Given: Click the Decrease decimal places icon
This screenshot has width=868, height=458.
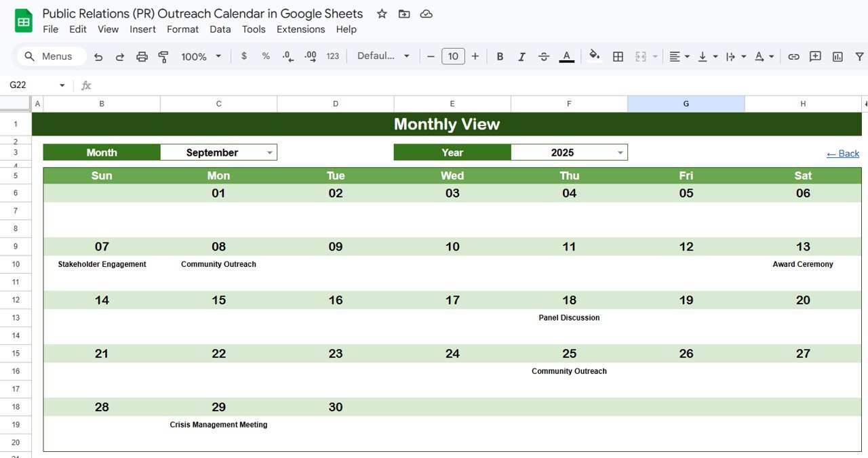Looking at the screenshot, I should (287, 56).
